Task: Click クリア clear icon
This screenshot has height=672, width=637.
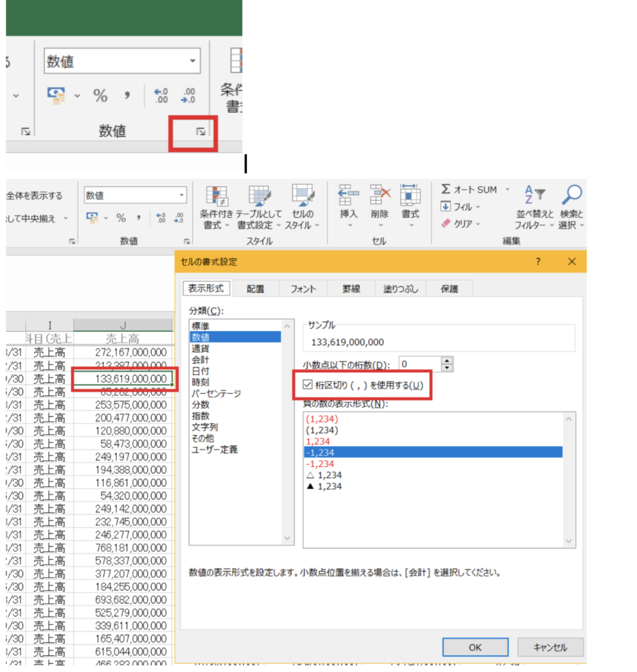Action: 446,223
